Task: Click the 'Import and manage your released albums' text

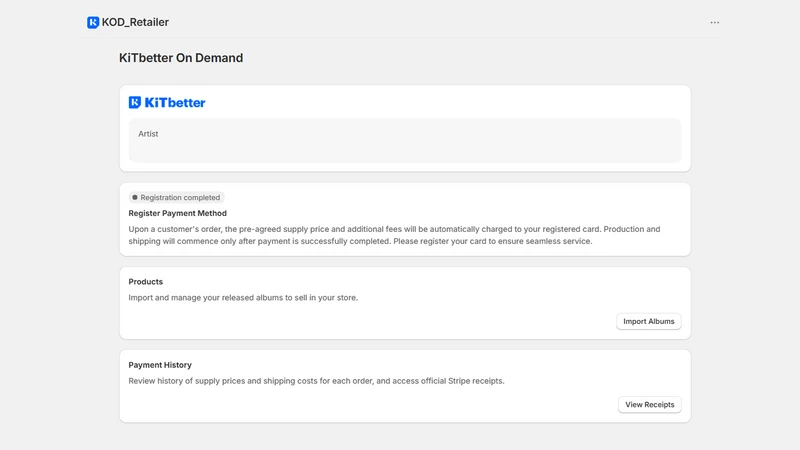Action: tap(243, 297)
